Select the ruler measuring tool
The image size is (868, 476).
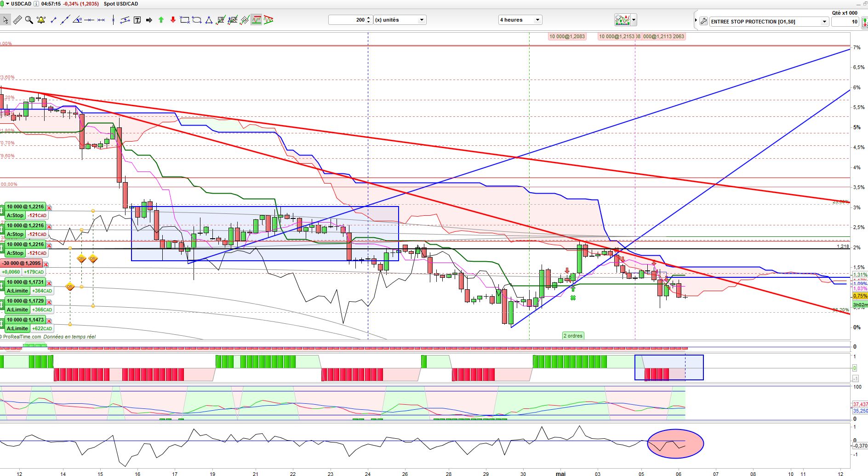coord(17,20)
